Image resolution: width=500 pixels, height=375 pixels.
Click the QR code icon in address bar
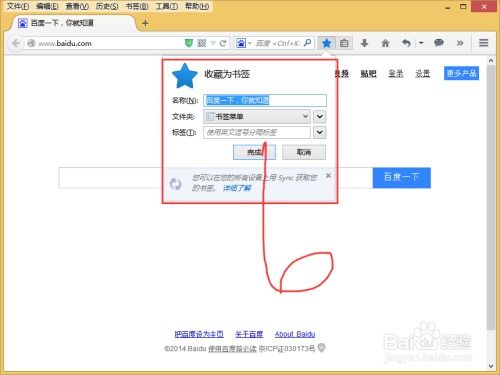point(201,43)
